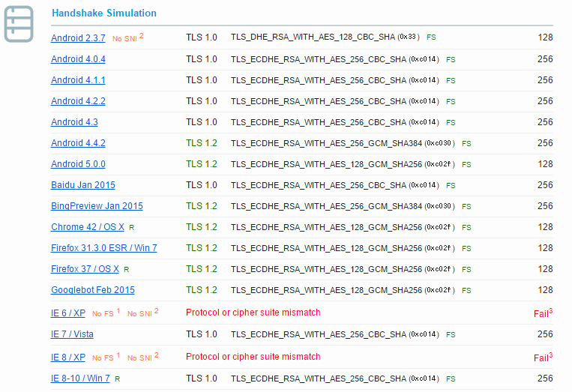Open the BingPreview Jan 2015 link

coord(97,206)
